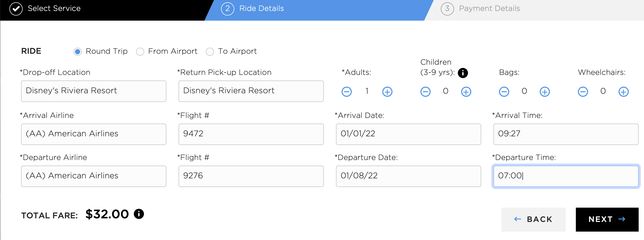Select the Round Trip radio button
This screenshot has height=240, width=644.
coord(78,52)
